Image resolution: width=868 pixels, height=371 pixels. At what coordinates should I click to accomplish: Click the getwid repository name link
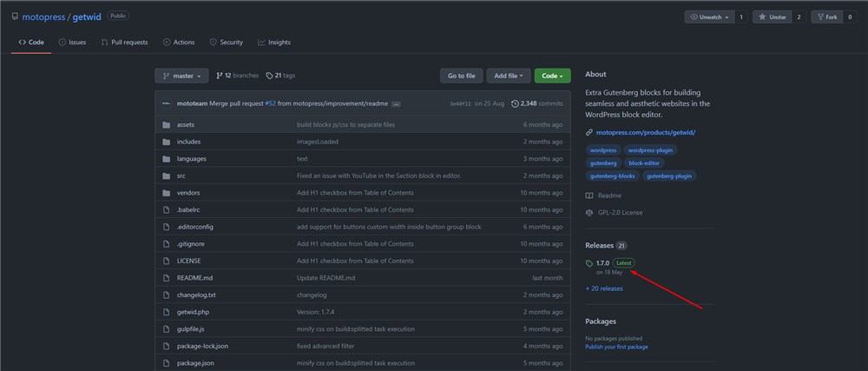[87, 17]
